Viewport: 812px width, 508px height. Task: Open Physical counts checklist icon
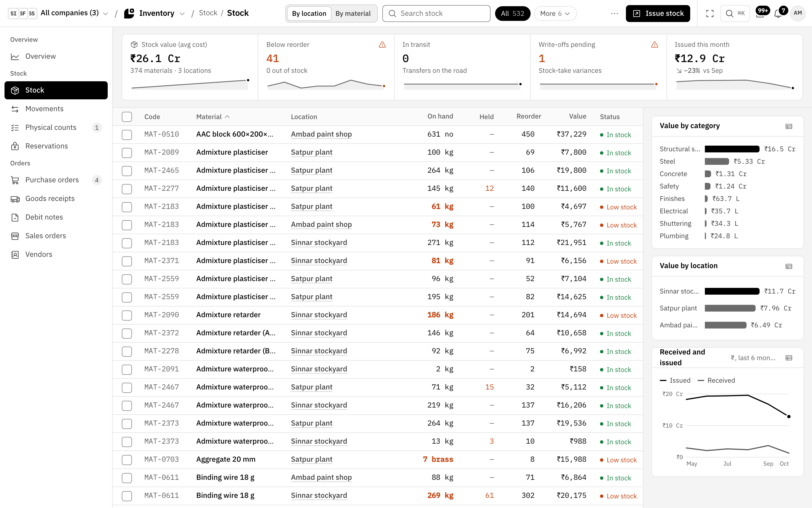pyautogui.click(x=15, y=128)
